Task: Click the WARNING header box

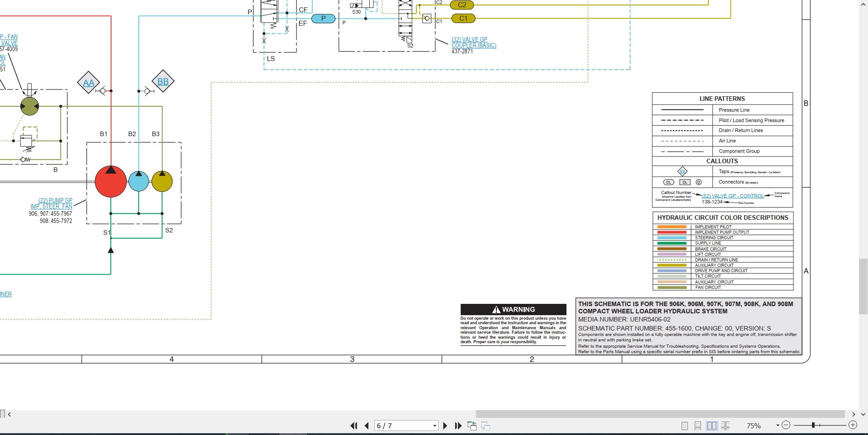Action: (x=514, y=309)
